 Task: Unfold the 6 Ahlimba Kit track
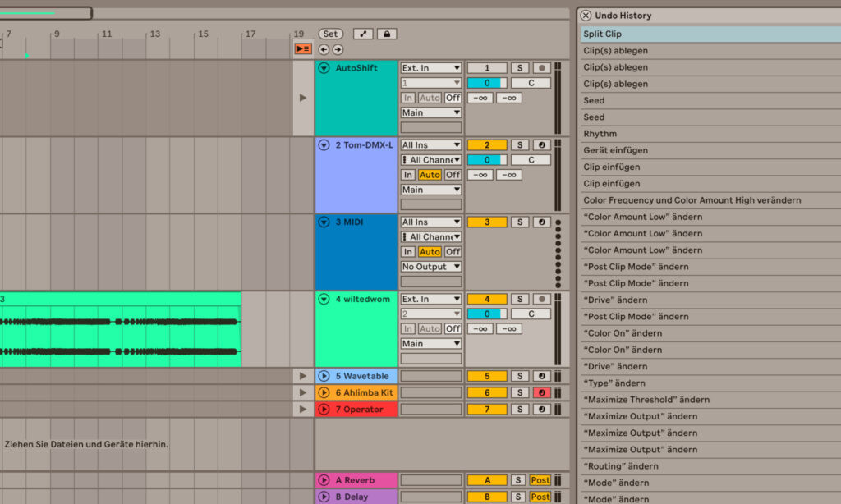pyautogui.click(x=324, y=393)
